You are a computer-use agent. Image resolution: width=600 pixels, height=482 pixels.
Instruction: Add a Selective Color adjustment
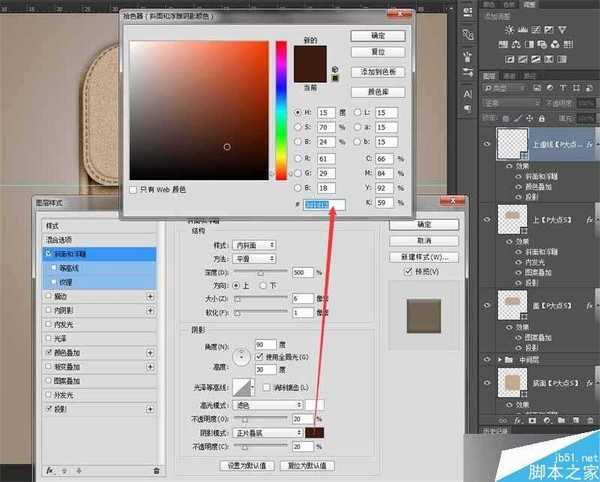(549, 59)
